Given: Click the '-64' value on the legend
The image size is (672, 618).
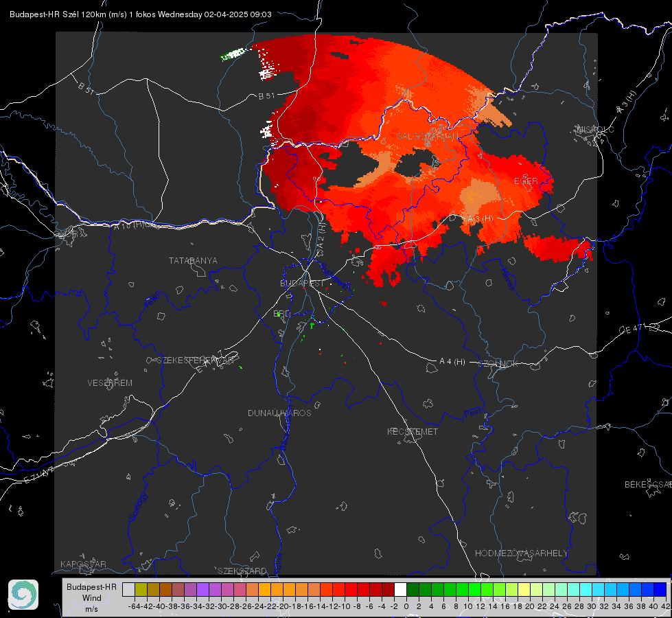Looking at the screenshot, I should coord(134,606).
